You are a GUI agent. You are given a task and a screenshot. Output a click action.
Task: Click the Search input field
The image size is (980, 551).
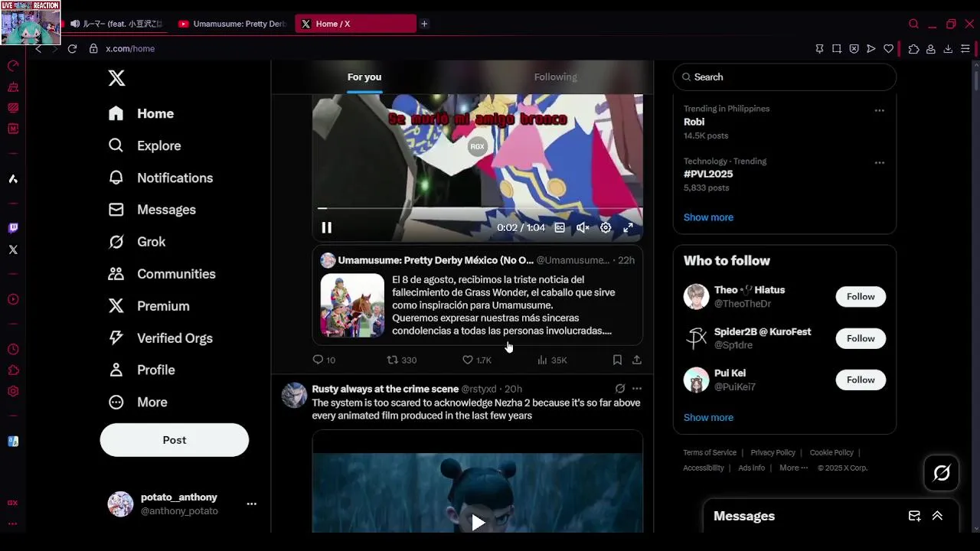(x=785, y=77)
